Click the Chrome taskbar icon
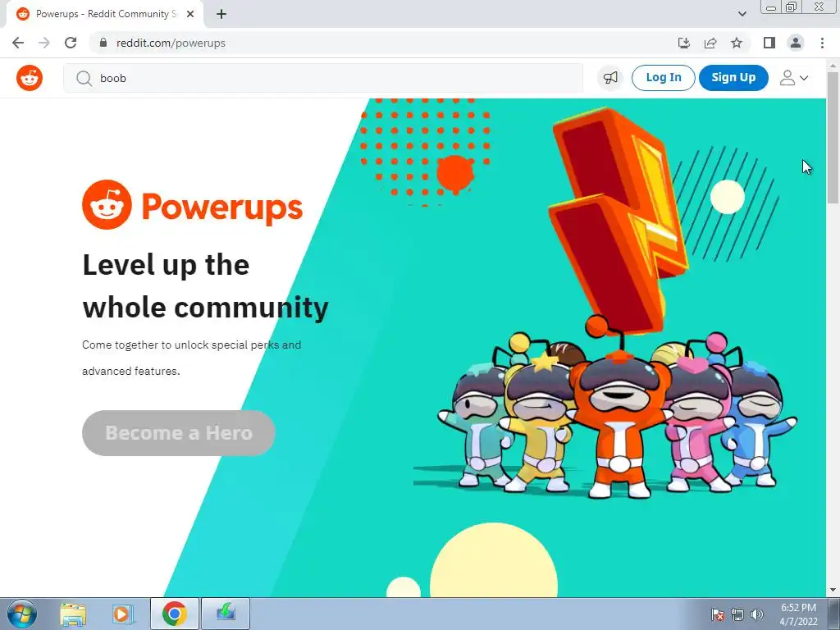The width and height of the screenshot is (840, 630). point(175,614)
